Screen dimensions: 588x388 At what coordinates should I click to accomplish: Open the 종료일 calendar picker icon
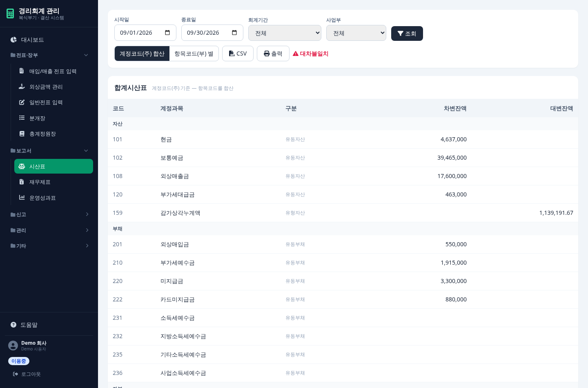click(x=234, y=33)
